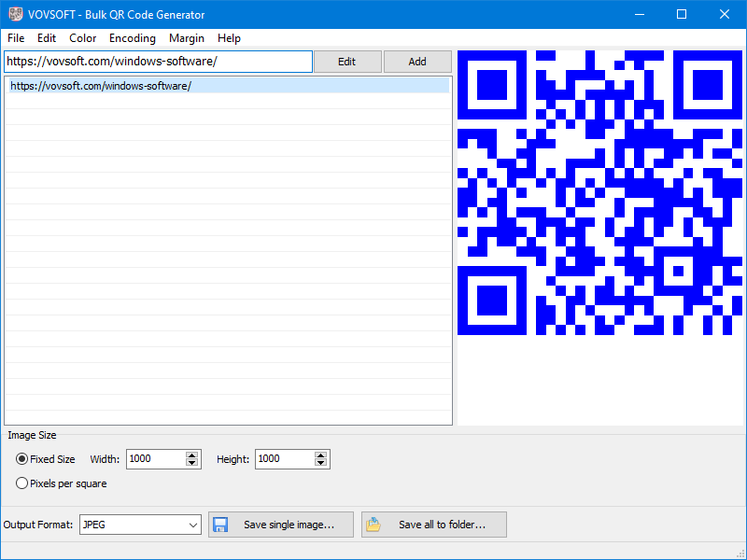
Task: Increase Width using the up stepper arrow
Action: [191, 454]
